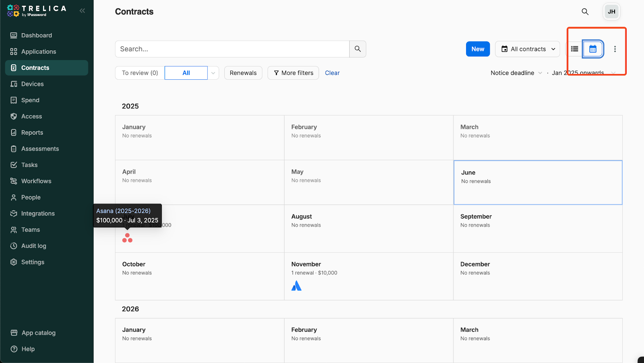Viewport: 644px width, 363px height.
Task: Focus the contracts search field
Action: (x=232, y=49)
